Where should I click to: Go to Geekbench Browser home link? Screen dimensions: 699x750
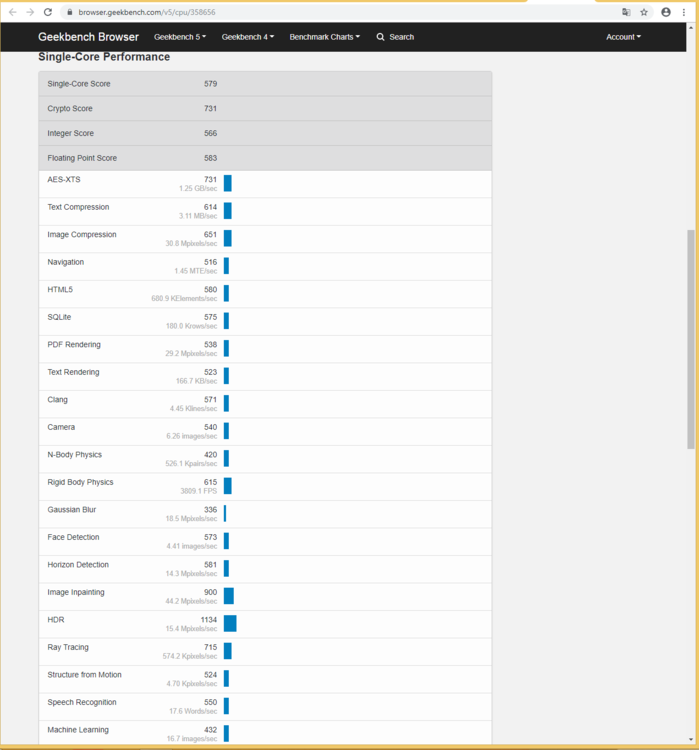[89, 37]
